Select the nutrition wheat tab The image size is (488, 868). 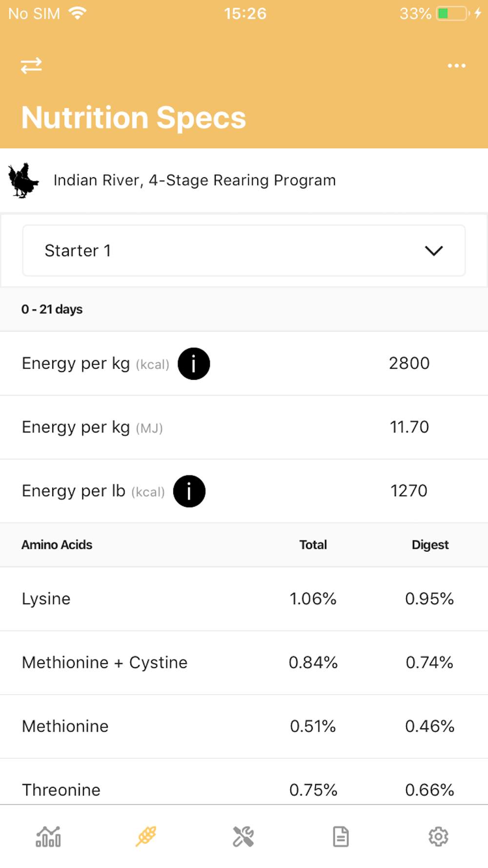click(146, 836)
